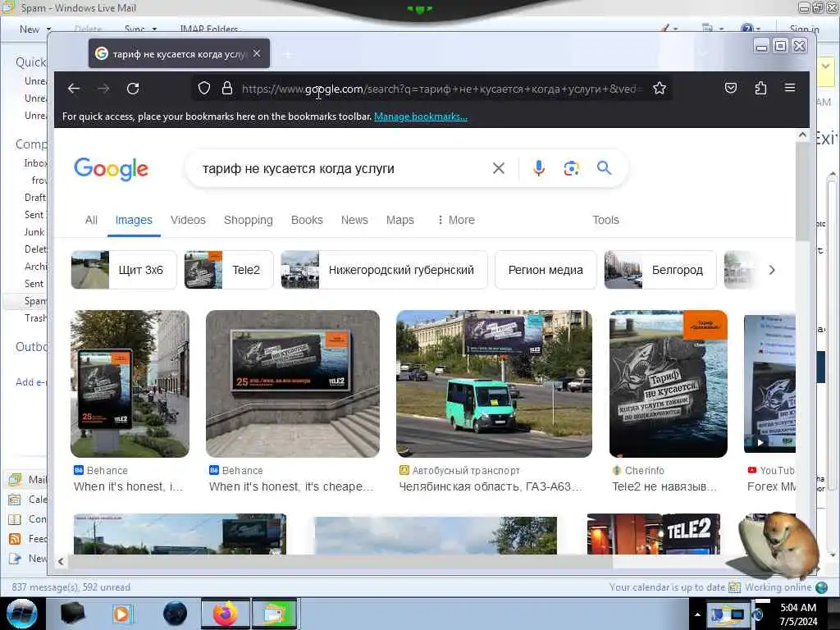Screen dimensions: 840x630
Task: Click into the Google search text field
Action: 343,169
